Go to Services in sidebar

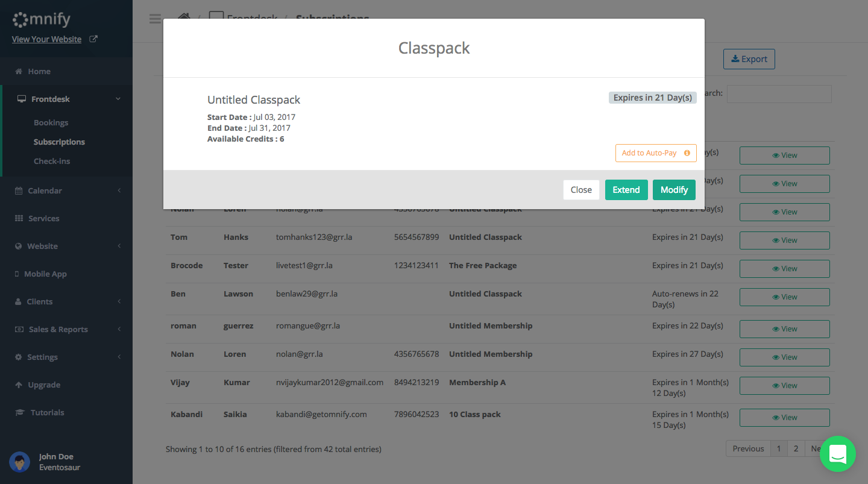(44, 218)
